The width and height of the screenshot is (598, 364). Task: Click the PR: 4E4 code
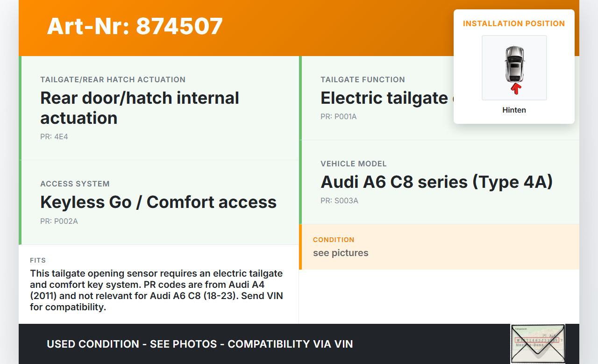[54, 137]
